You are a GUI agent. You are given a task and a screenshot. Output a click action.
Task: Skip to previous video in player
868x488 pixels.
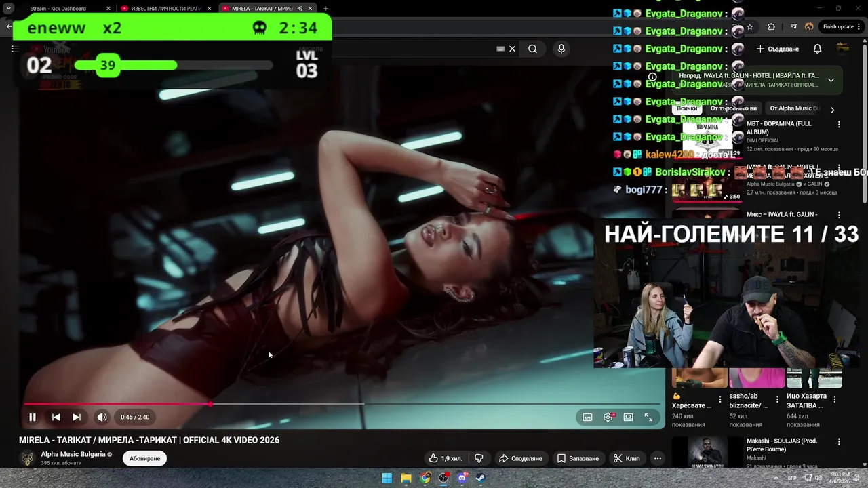point(56,417)
